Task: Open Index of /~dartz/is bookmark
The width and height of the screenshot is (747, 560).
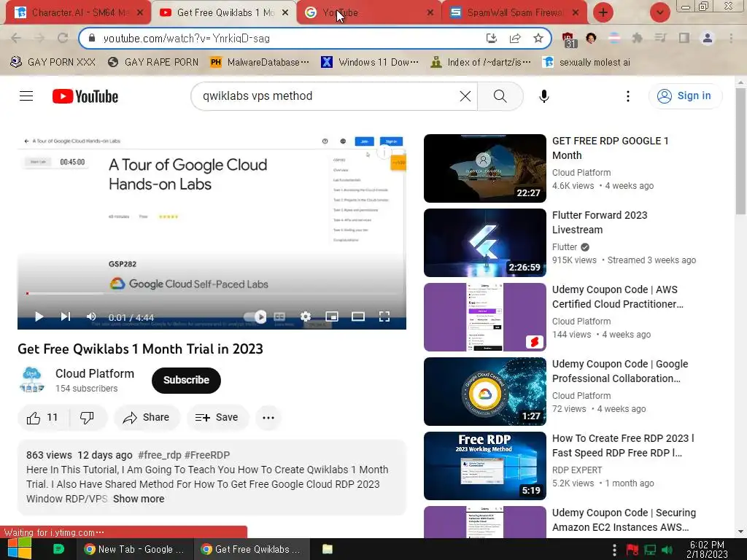Action: pyautogui.click(x=480, y=63)
